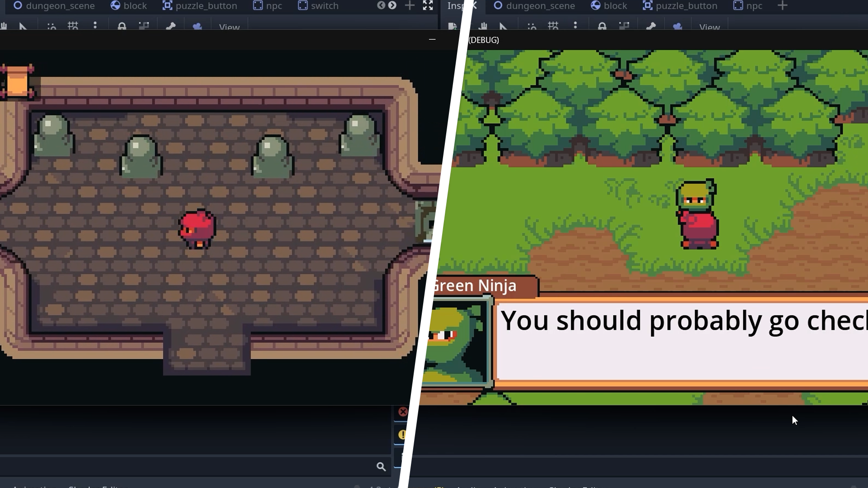Image resolution: width=868 pixels, height=488 pixels.
Task: Open View menu in left editor
Action: (x=229, y=27)
